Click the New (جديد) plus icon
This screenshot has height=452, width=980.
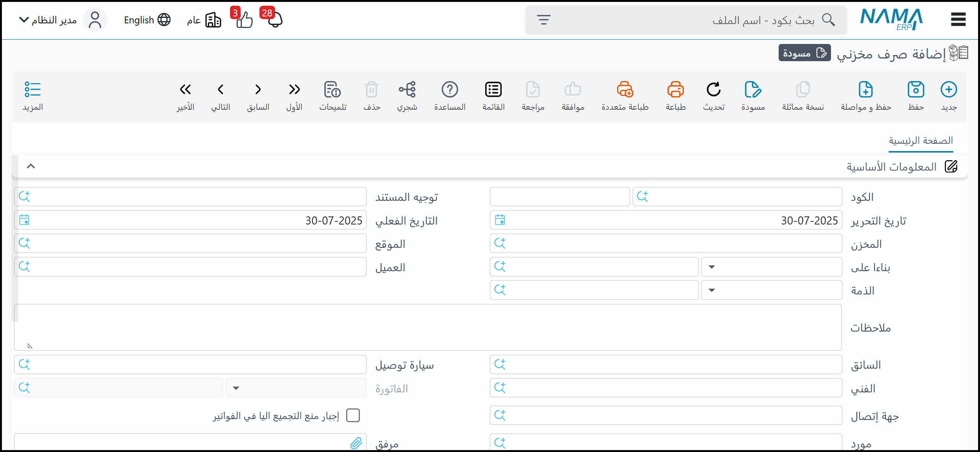948,89
